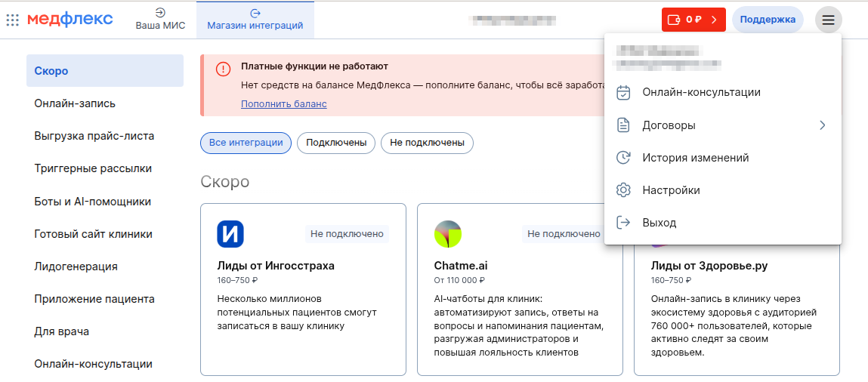Open Триггерные рассылки in the sidebar
The image size is (868, 382).
(x=93, y=168)
